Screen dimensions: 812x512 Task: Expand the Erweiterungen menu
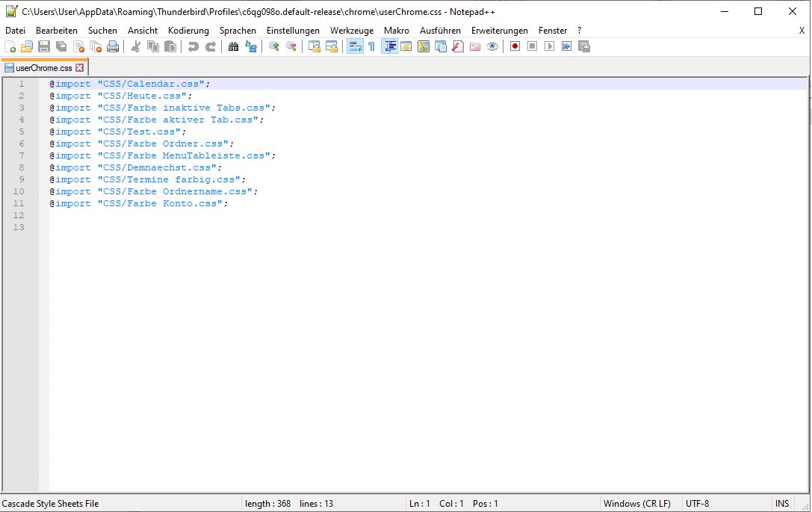(x=499, y=31)
